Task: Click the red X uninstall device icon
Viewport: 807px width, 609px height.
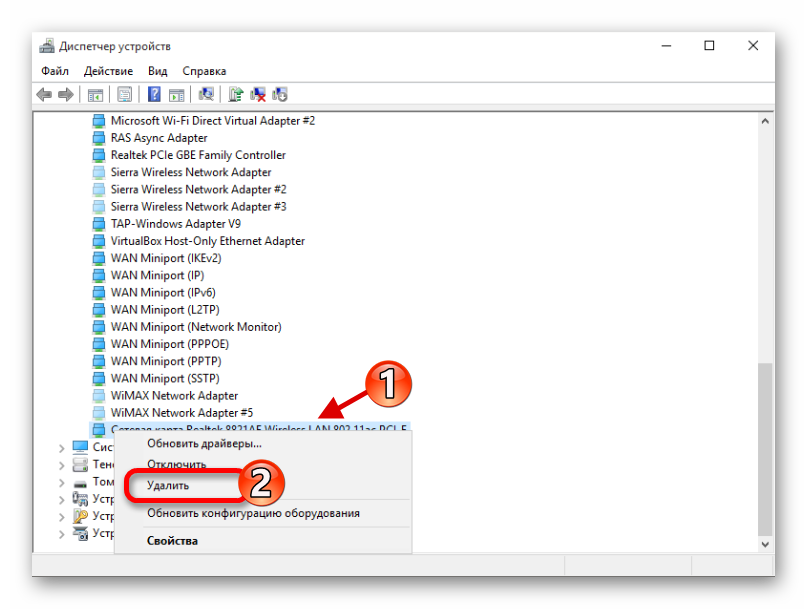Action: click(258, 95)
